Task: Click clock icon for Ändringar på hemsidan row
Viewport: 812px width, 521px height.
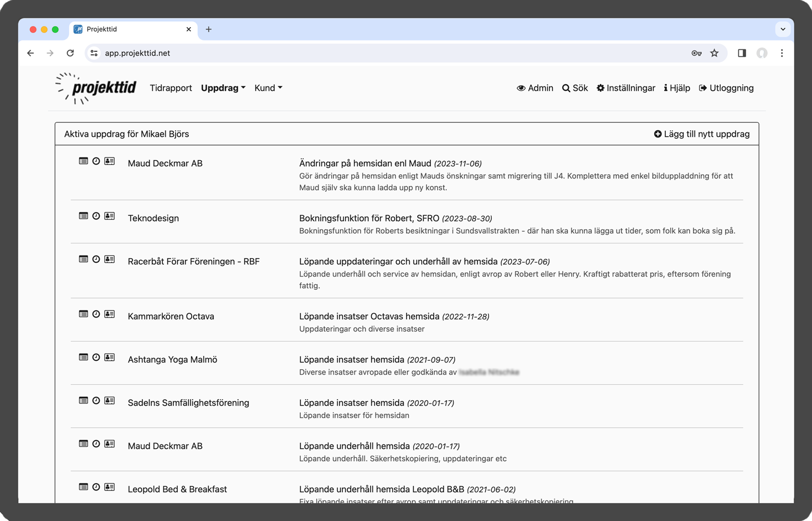Action: (96, 161)
